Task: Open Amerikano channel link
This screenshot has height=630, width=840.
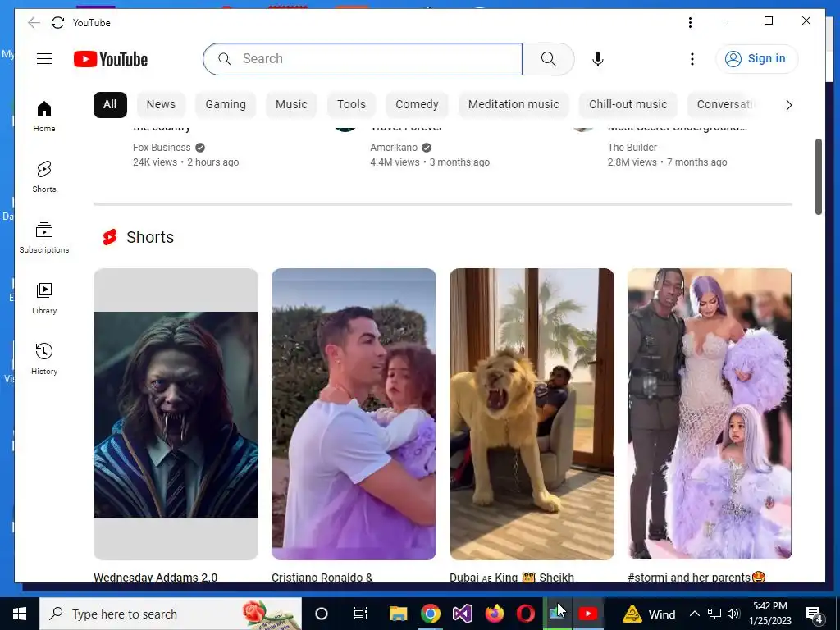Action: [394, 148]
